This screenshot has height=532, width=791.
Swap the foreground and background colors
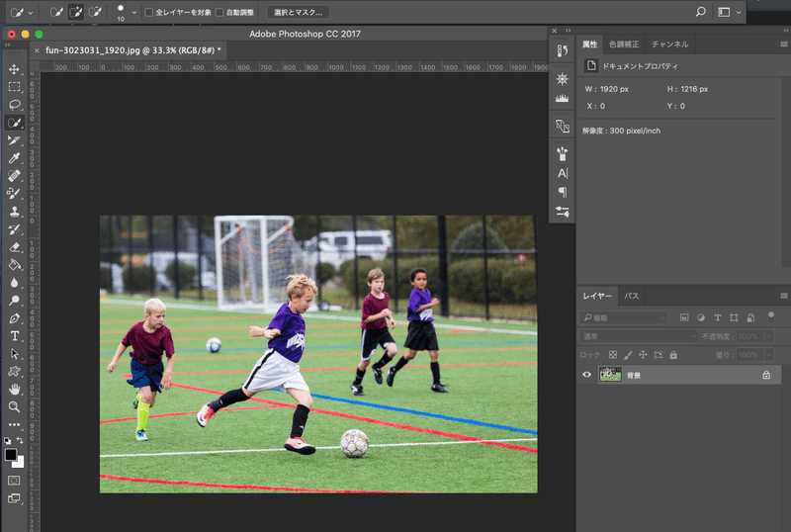click(x=20, y=441)
